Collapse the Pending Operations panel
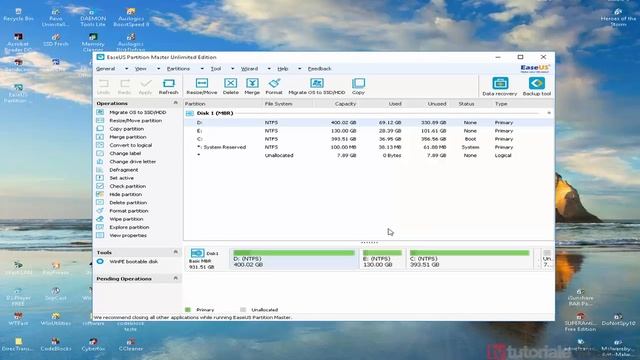The height and width of the screenshot is (360, 640). 176,278
